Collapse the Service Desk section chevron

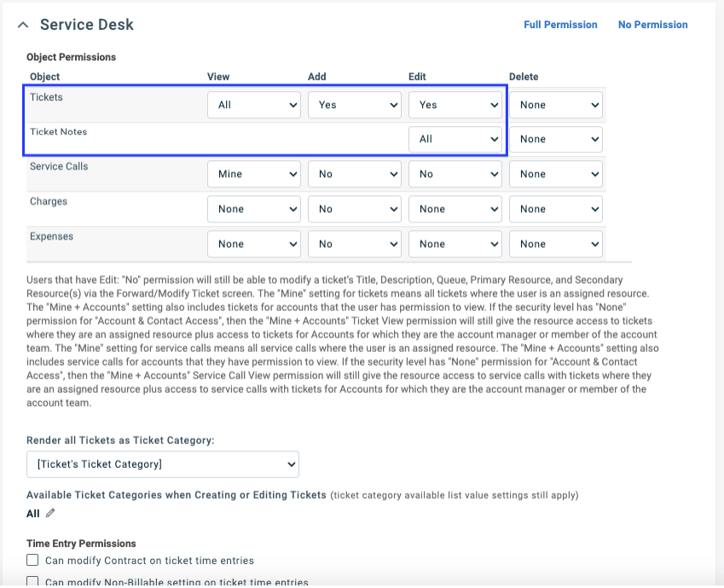tap(23, 25)
